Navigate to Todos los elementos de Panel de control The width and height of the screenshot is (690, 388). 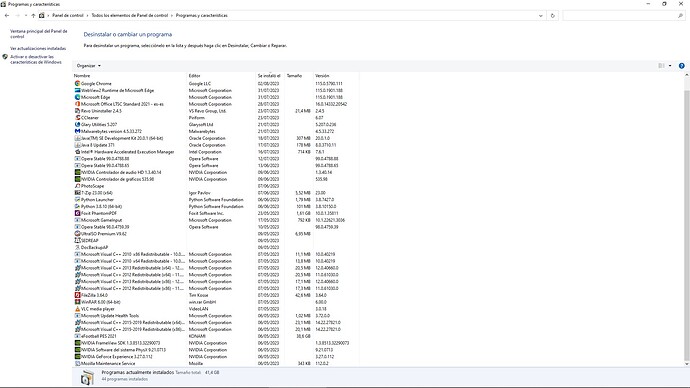[130, 15]
